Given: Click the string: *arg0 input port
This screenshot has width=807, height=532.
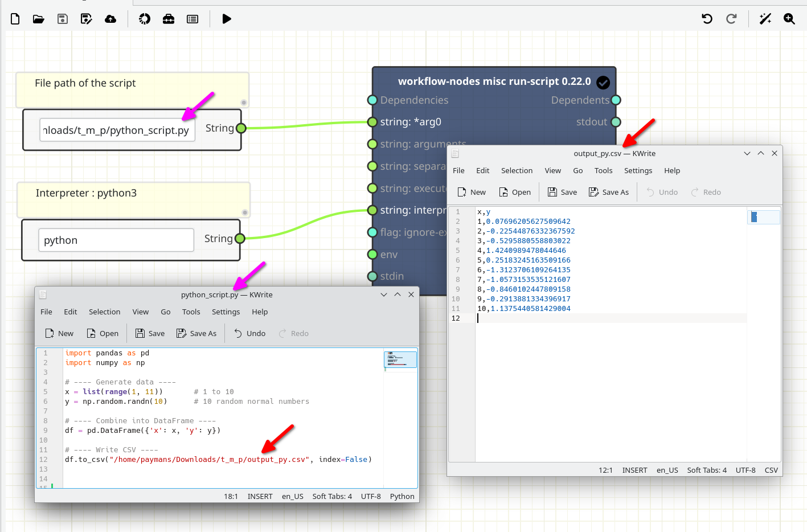Looking at the screenshot, I should (372, 122).
